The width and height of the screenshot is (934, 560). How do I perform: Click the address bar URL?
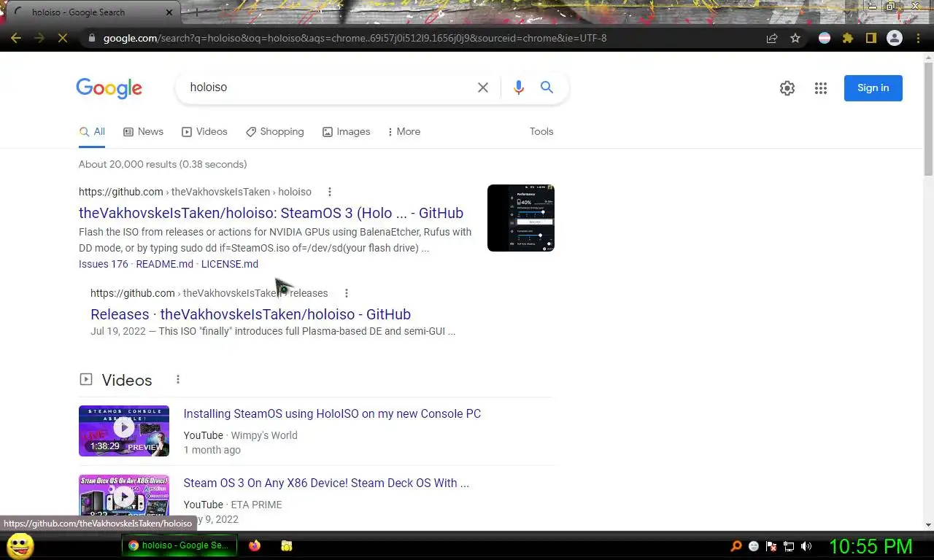(355, 38)
